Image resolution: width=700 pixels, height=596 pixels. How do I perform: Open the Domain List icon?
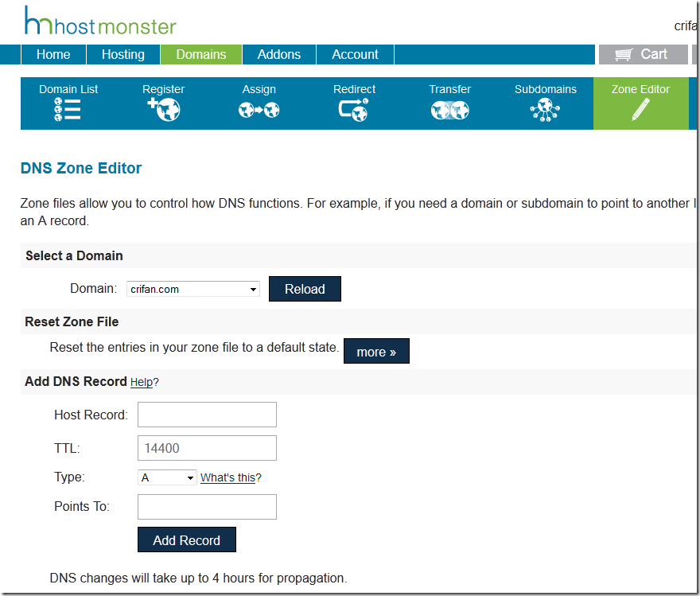pos(68,110)
